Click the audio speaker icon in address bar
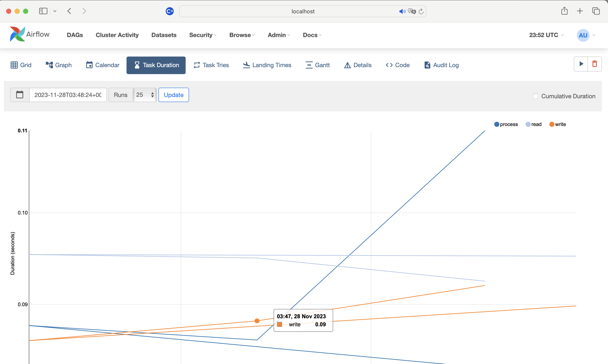Image resolution: width=608 pixels, height=364 pixels. (402, 11)
